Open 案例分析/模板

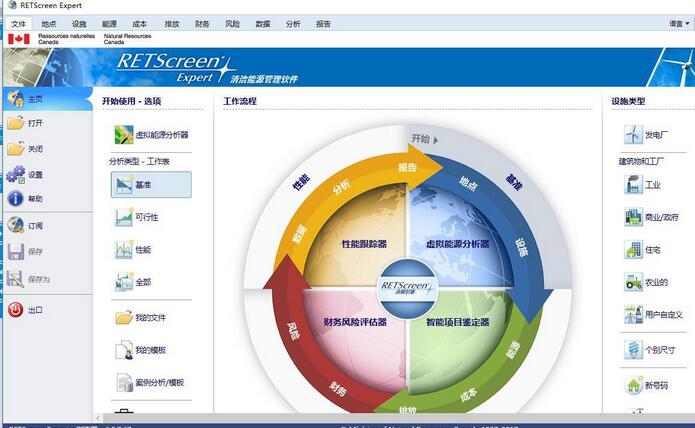(x=150, y=382)
